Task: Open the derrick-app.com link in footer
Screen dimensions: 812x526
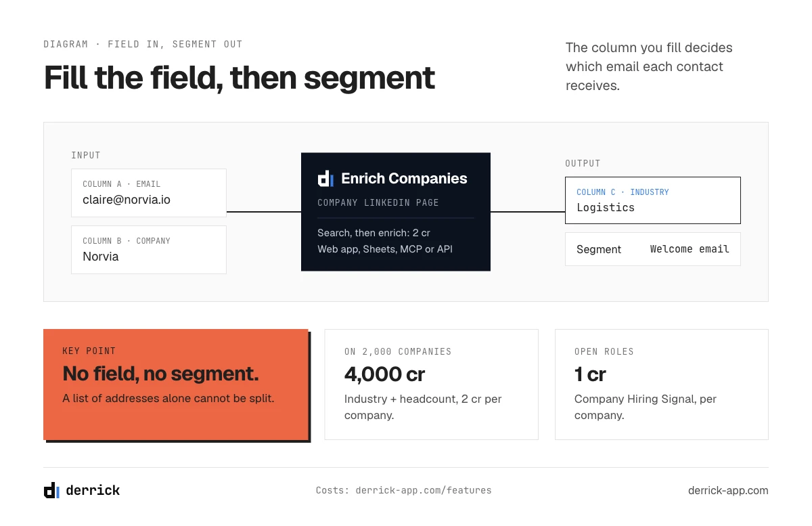Action: [x=728, y=490]
